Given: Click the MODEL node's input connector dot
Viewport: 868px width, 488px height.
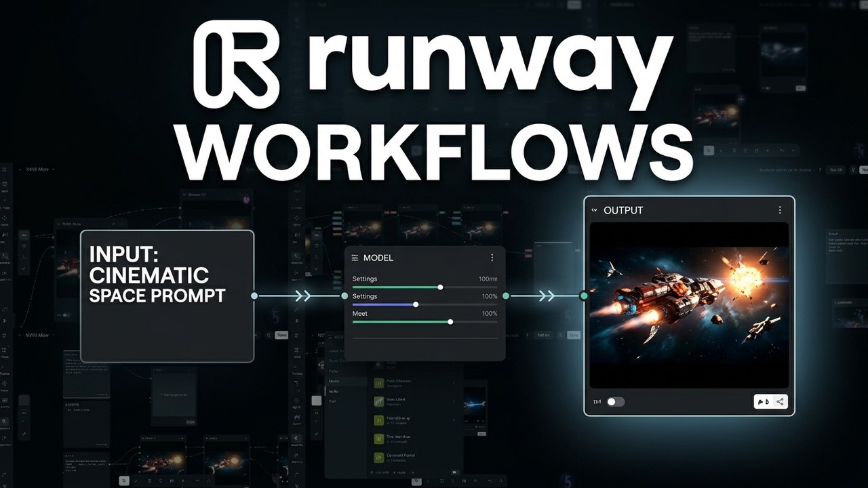Looking at the screenshot, I should [x=344, y=296].
